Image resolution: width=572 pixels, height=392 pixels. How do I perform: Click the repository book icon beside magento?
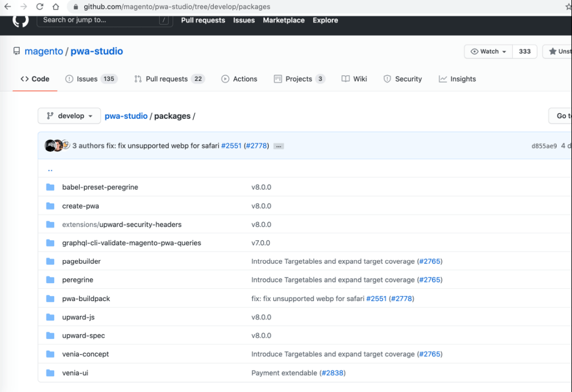pos(16,51)
